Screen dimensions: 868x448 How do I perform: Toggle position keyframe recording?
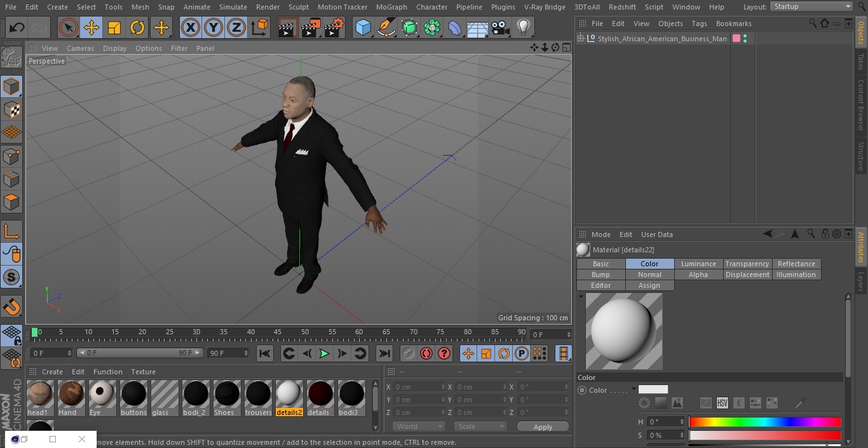point(468,353)
